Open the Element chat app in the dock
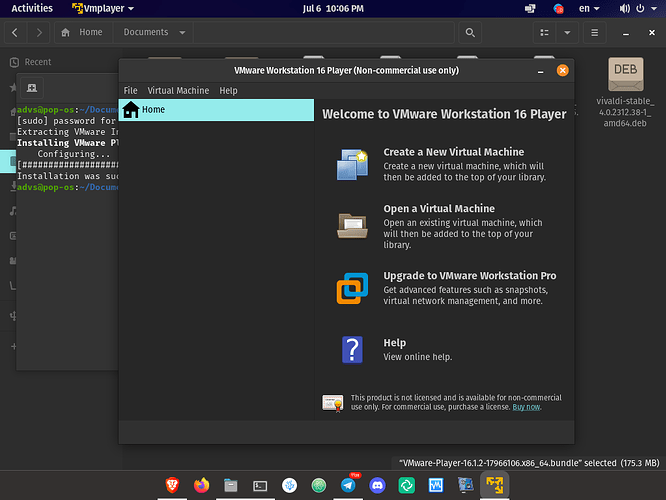This screenshot has width=666, height=500. click(x=406, y=485)
